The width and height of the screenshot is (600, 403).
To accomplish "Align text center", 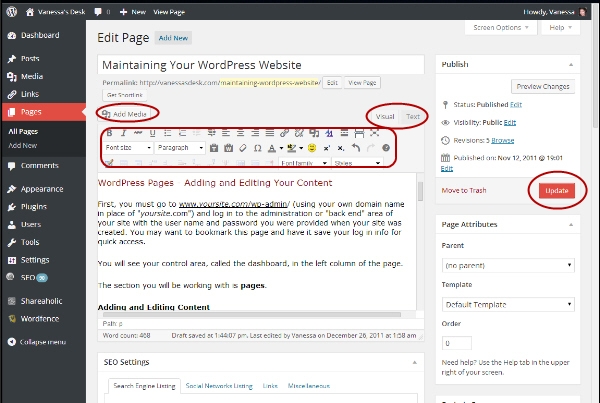I will click(240, 133).
